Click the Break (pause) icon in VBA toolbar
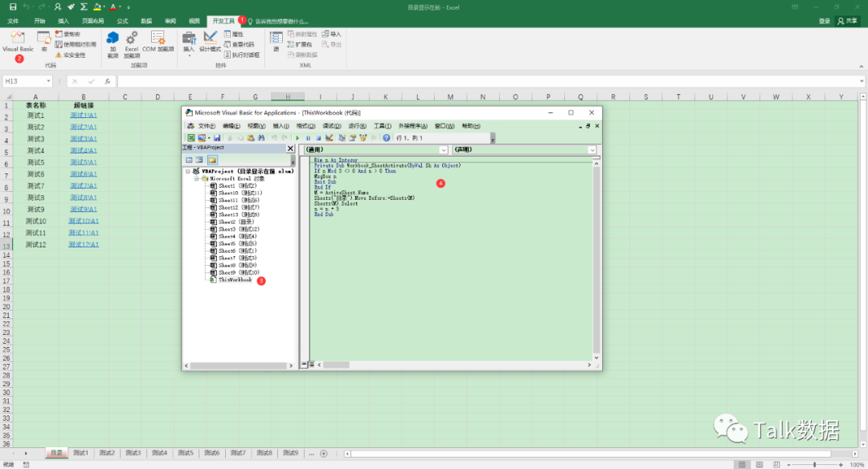This screenshot has width=868, height=469. 308,137
